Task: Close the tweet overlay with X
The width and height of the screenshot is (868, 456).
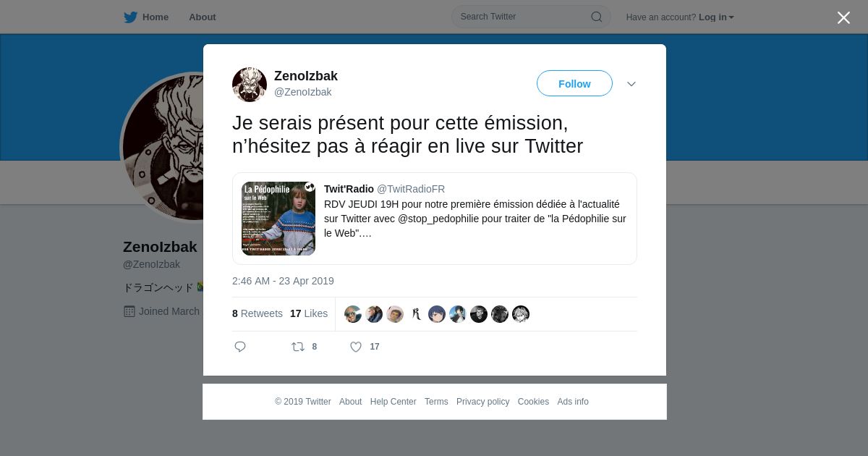Action: [843, 17]
